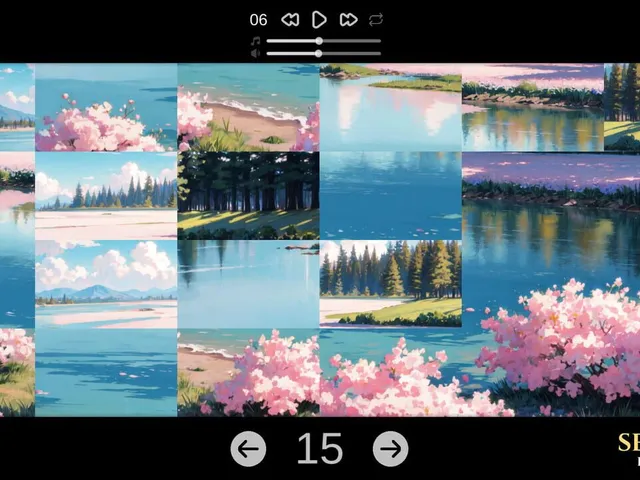Adjust the music volume slider
Image resolution: width=640 pixels, height=480 pixels.
click(x=324, y=41)
